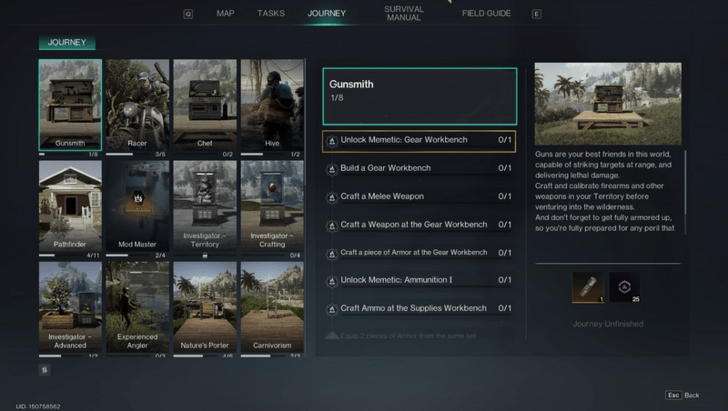
Task: Click the Carnivorism journey card
Action: pos(271,308)
